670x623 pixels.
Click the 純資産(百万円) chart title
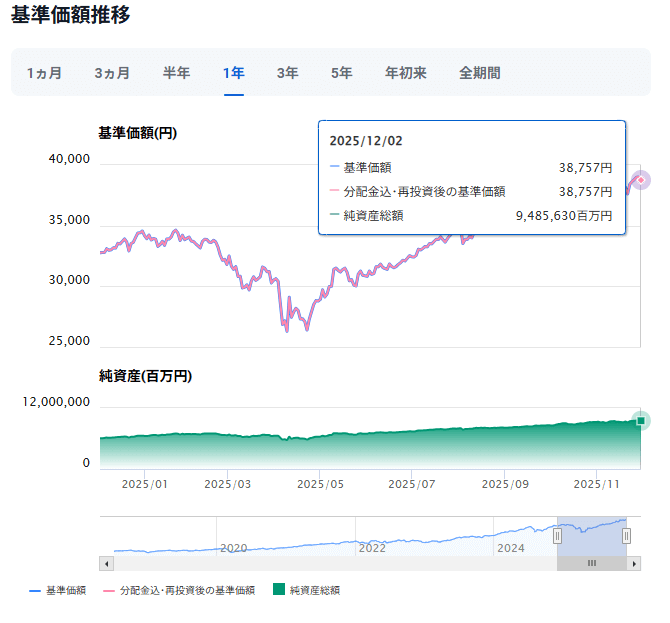pos(145,376)
